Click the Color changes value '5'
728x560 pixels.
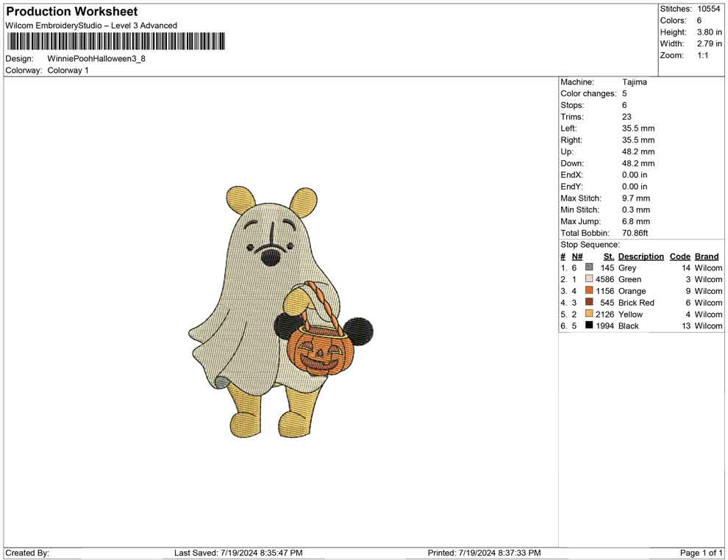coord(624,94)
